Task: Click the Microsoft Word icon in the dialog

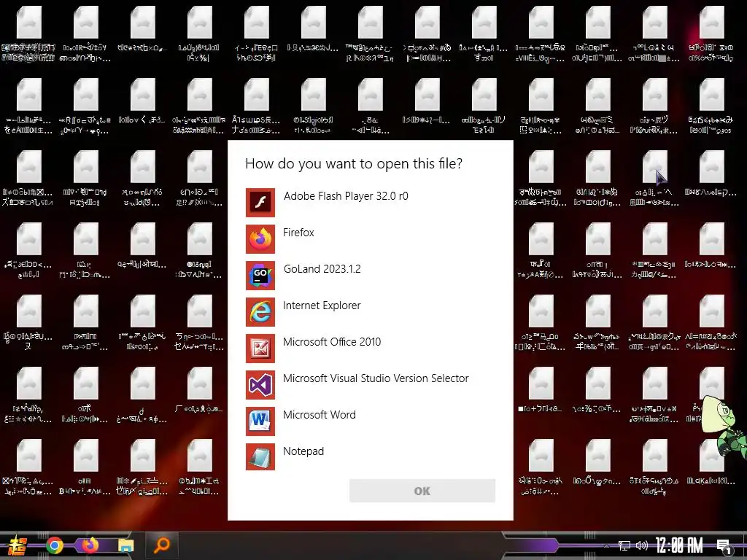Action: pyautogui.click(x=260, y=421)
